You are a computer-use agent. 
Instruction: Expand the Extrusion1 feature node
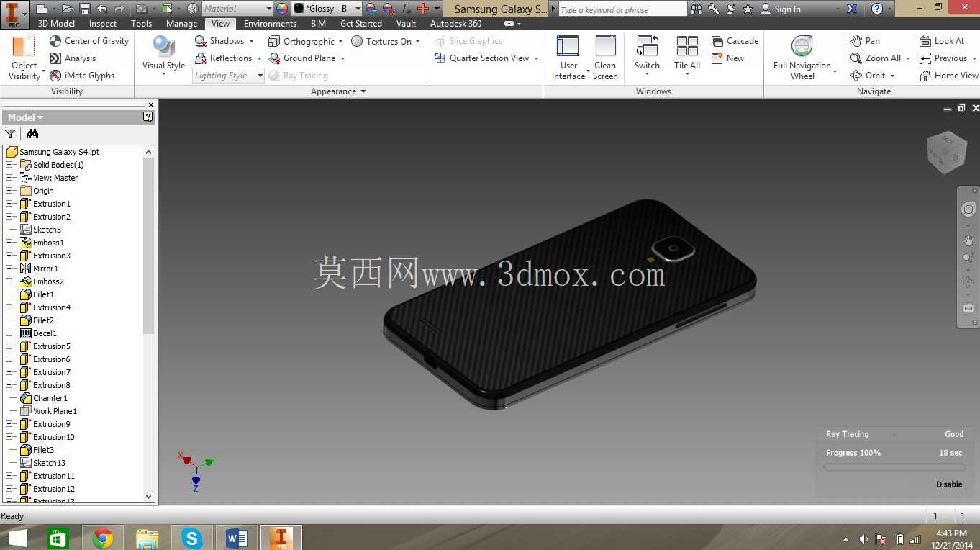pyautogui.click(x=9, y=204)
